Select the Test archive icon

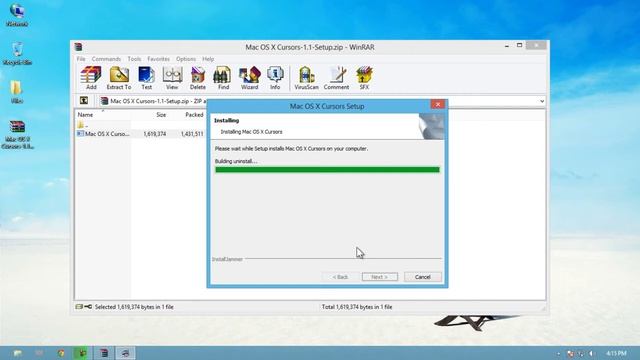(146, 78)
